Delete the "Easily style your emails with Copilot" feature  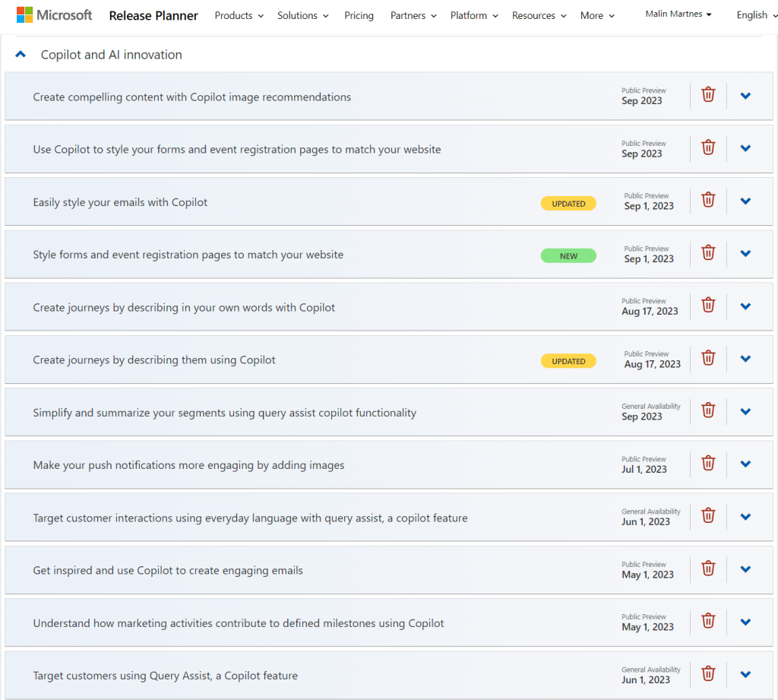707,200
